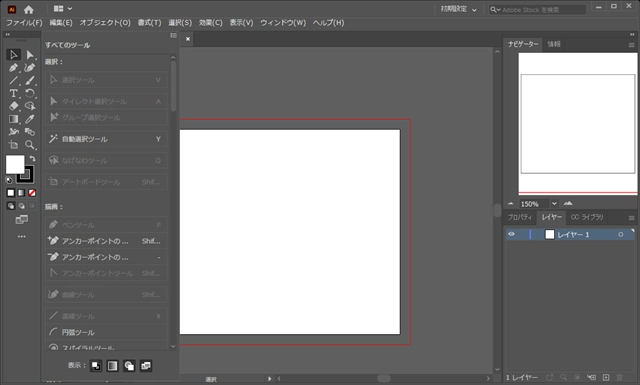Pick the Symbol Sprayer tool icon
Screen dimensions: 640x385
(x=13, y=132)
